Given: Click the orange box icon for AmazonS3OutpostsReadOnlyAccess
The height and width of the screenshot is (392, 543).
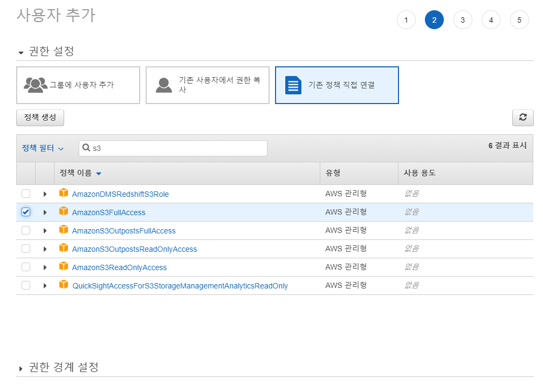Looking at the screenshot, I should 64,247.
